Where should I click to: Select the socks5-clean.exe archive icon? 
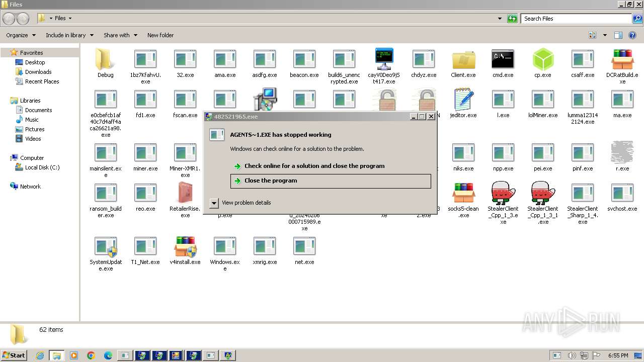tap(463, 193)
